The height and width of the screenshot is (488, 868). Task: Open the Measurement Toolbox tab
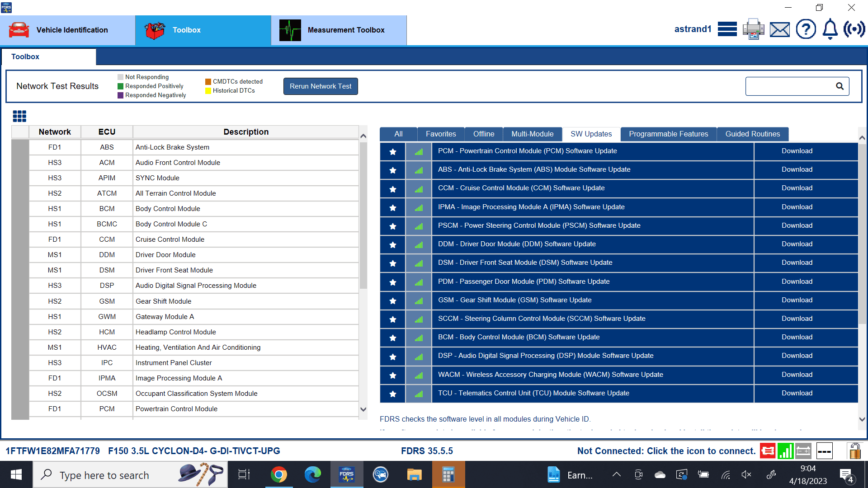(x=339, y=30)
